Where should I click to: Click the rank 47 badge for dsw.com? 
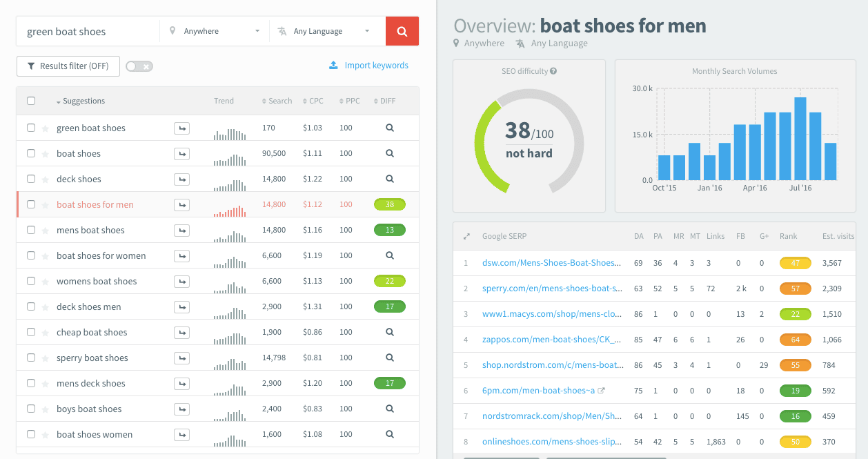click(796, 263)
